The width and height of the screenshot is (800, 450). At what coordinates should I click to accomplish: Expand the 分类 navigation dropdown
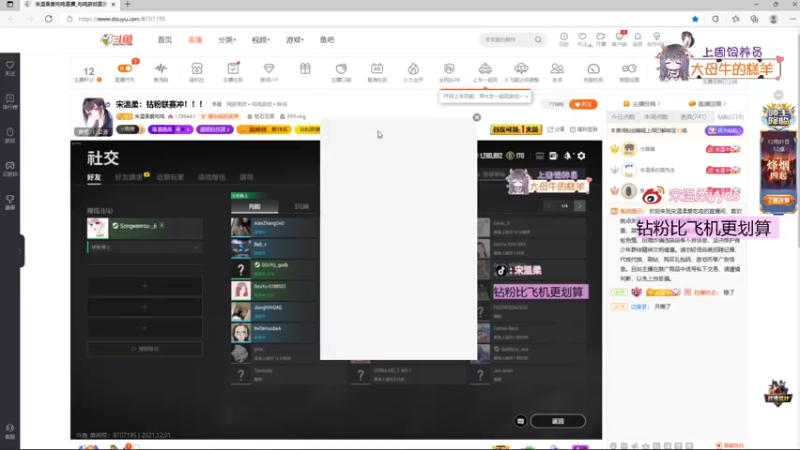pos(227,40)
